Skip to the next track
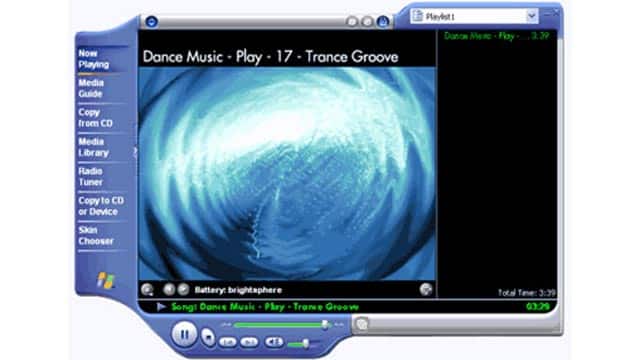The height and width of the screenshot is (360, 640). click(249, 342)
